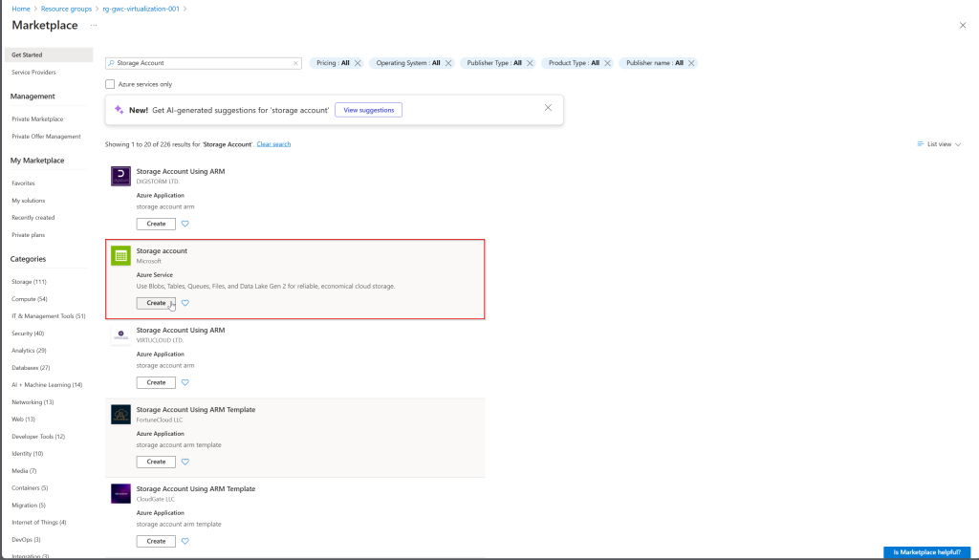Open Private Offer Management
The image size is (979, 560).
(46, 136)
